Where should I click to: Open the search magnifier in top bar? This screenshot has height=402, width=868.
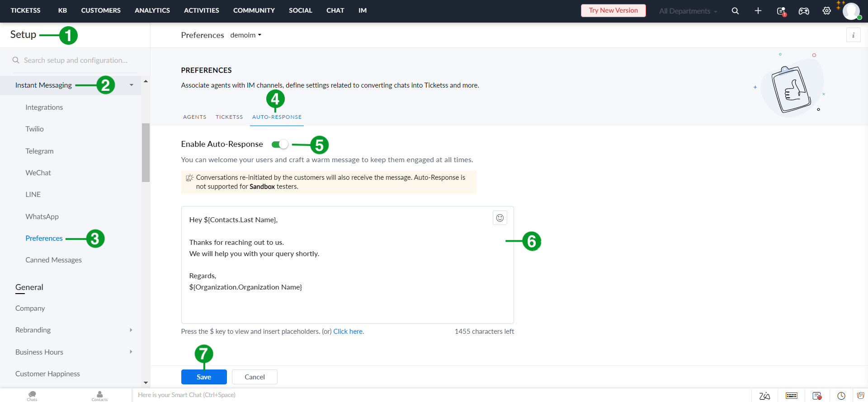point(735,11)
